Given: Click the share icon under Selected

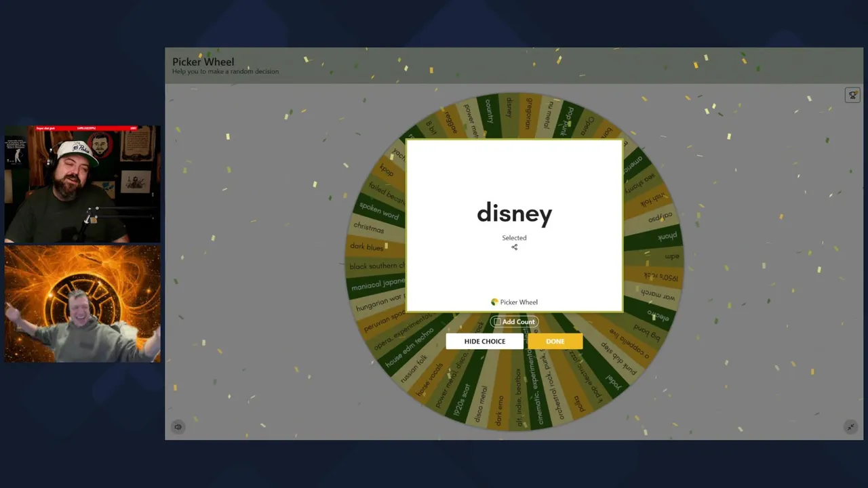Looking at the screenshot, I should (514, 247).
